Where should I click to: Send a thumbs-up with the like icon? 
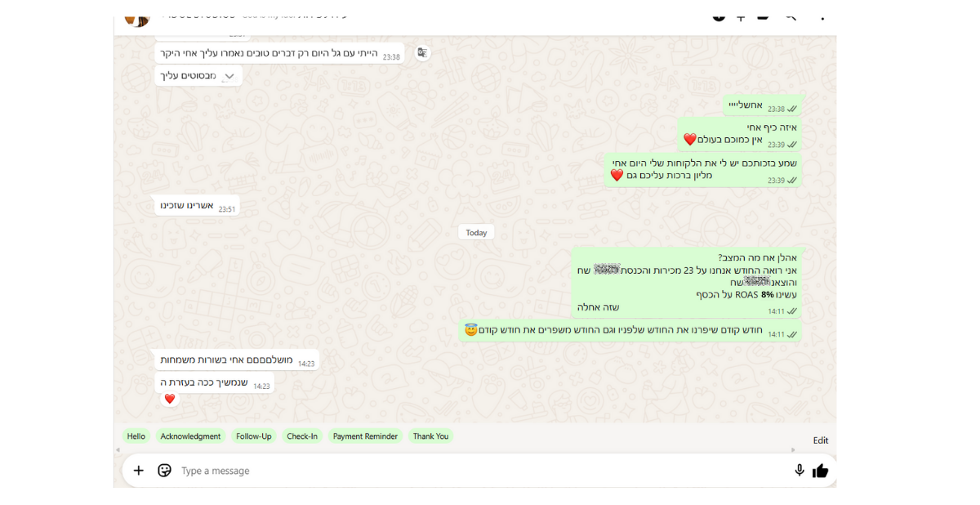pos(821,471)
